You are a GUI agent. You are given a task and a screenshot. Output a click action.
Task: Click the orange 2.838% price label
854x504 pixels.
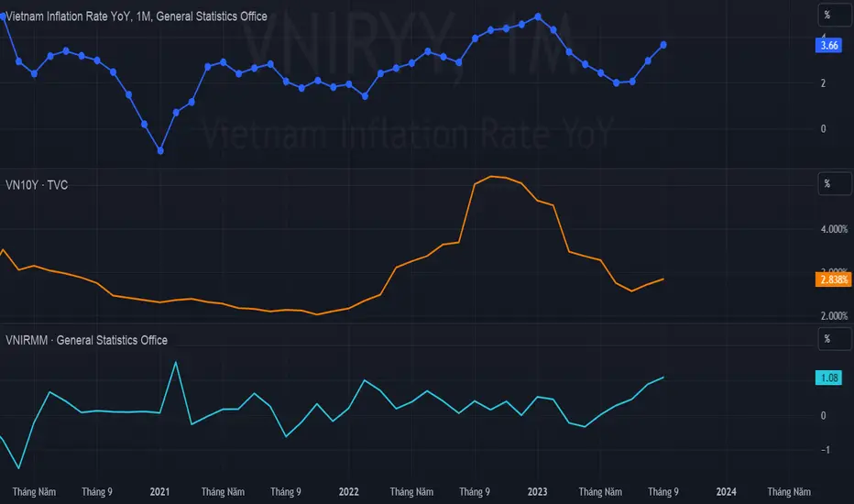click(x=834, y=279)
